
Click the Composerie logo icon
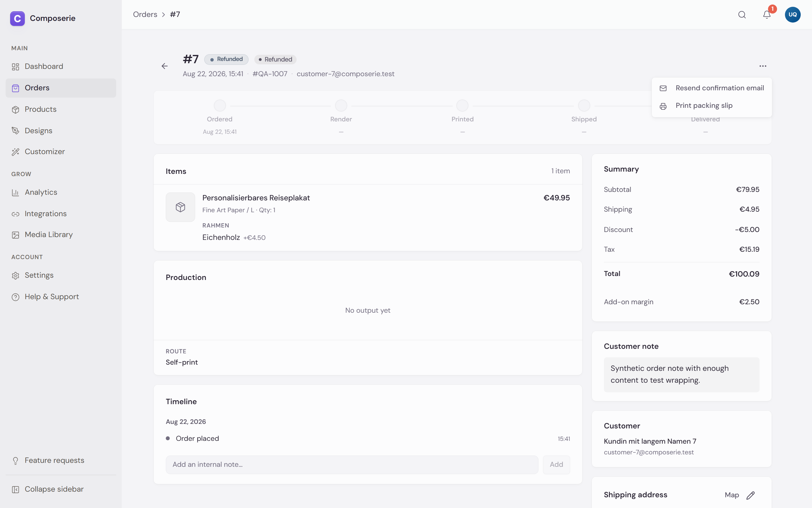click(17, 18)
